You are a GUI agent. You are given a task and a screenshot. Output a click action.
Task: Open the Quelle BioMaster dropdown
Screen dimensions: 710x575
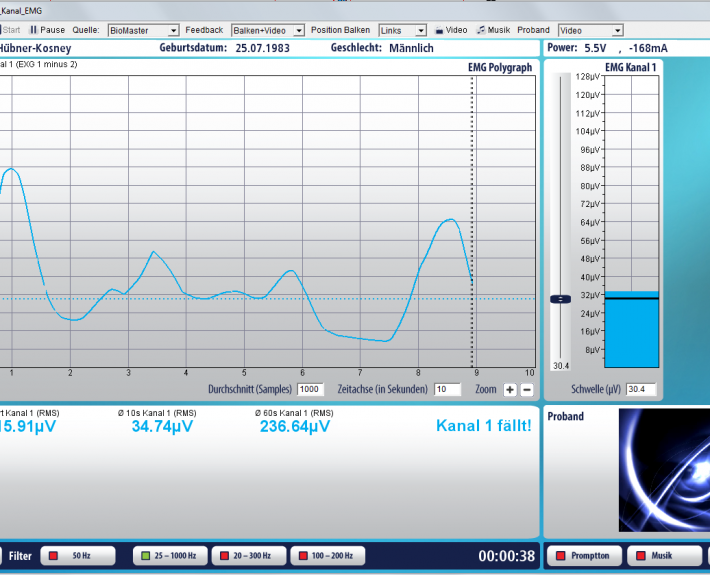pyautogui.click(x=144, y=30)
